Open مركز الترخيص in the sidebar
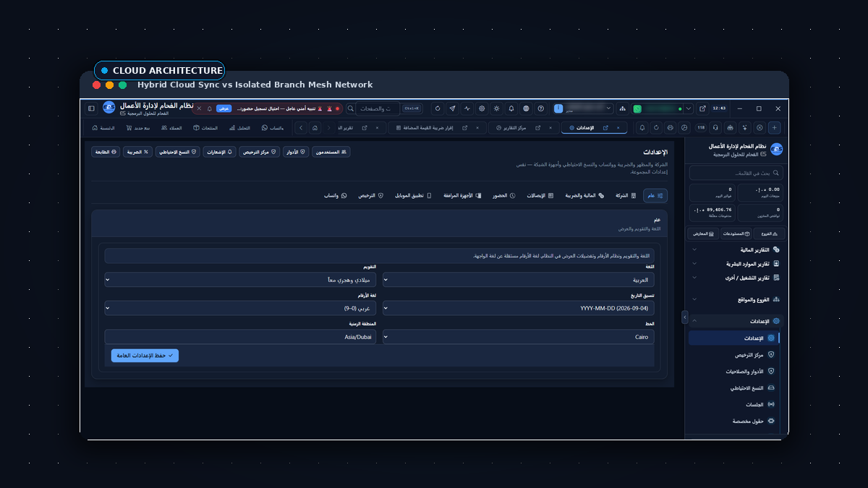 click(x=734, y=355)
